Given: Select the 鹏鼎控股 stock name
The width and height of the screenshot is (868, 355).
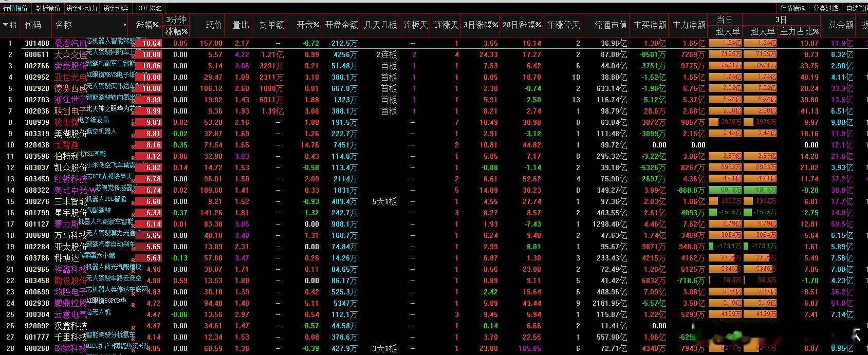Looking at the screenshot, I should tap(71, 303).
